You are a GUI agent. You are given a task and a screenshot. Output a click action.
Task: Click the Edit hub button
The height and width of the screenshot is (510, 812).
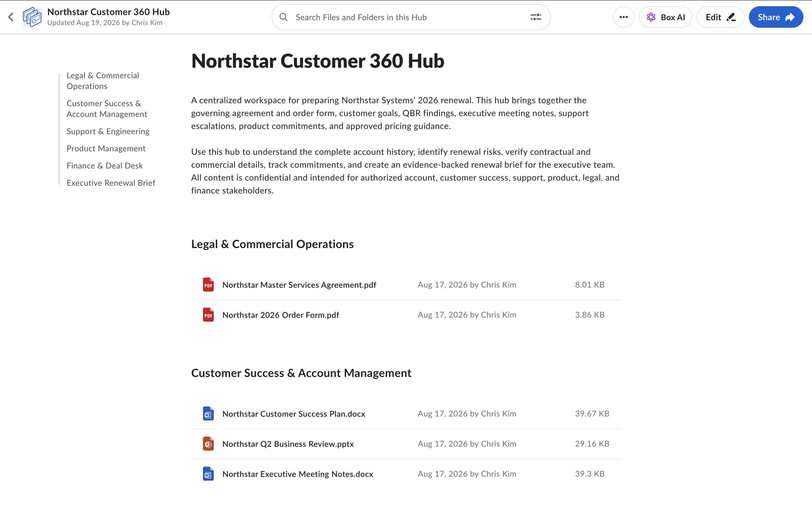720,17
